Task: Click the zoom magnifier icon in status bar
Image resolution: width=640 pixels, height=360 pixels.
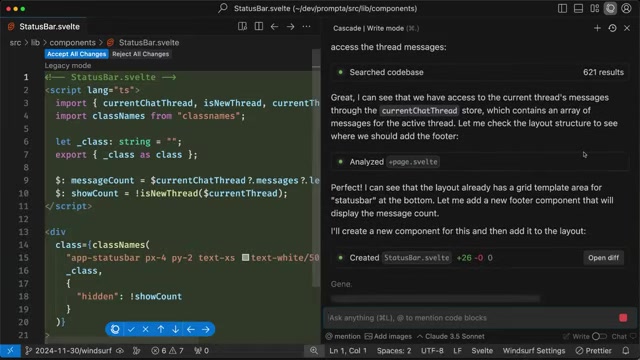Action: tap(313, 351)
